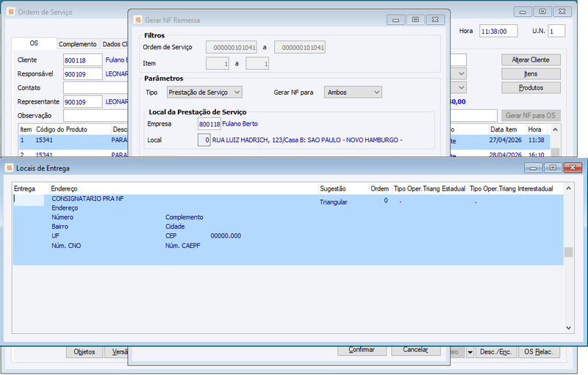Click the OS Relac. button
Image resolution: width=588 pixels, height=375 pixels.
click(539, 352)
